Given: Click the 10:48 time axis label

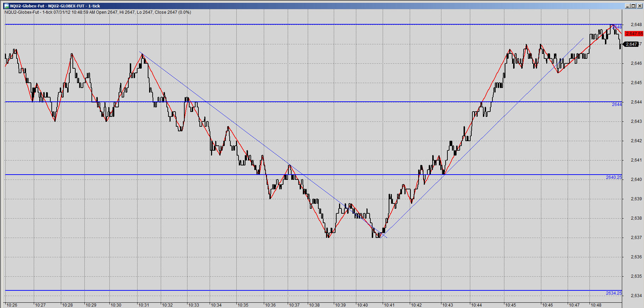Looking at the screenshot, I should pos(596,305).
